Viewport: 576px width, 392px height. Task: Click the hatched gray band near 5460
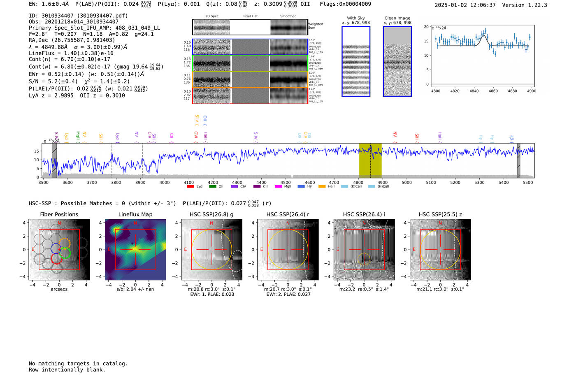518,160
